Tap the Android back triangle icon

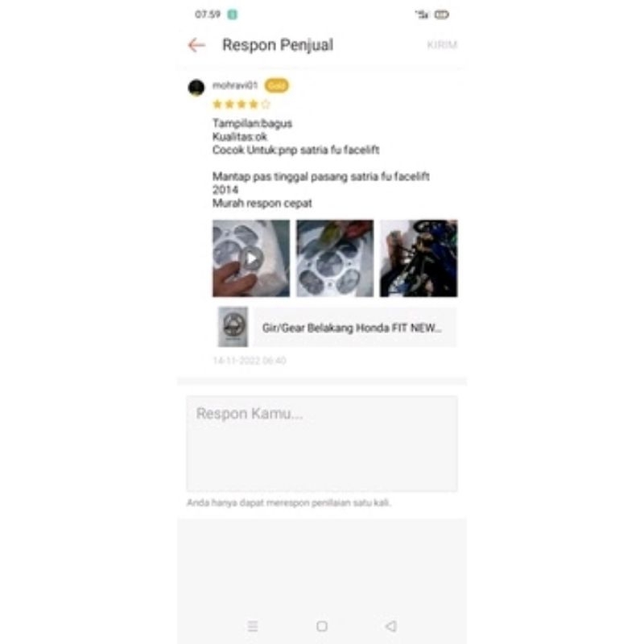click(390, 626)
